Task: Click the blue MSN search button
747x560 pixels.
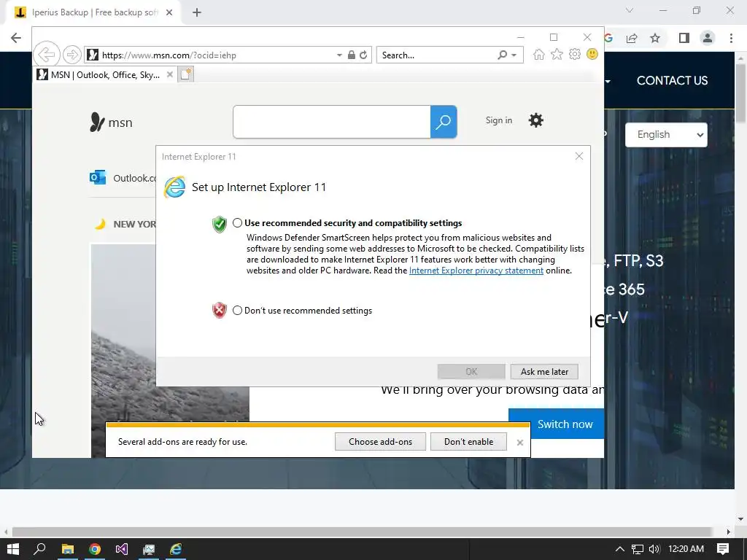Action: [x=444, y=122]
